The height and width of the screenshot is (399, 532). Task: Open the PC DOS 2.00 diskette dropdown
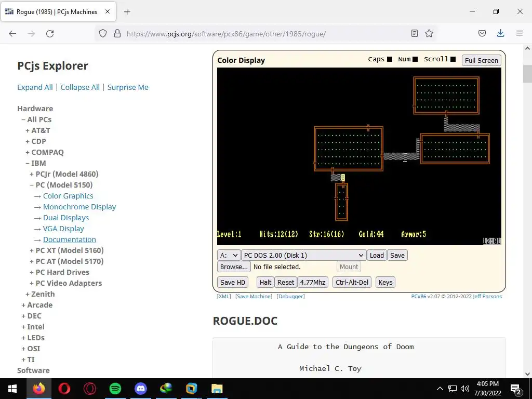(303, 255)
